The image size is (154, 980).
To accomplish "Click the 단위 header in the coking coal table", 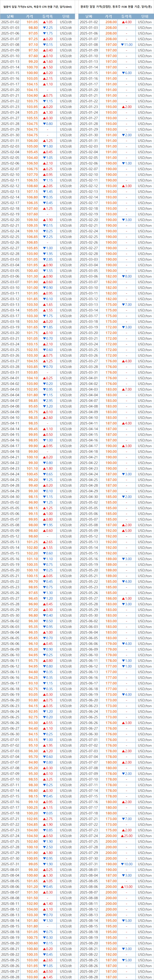I will pyautogui.click(x=145, y=16).
